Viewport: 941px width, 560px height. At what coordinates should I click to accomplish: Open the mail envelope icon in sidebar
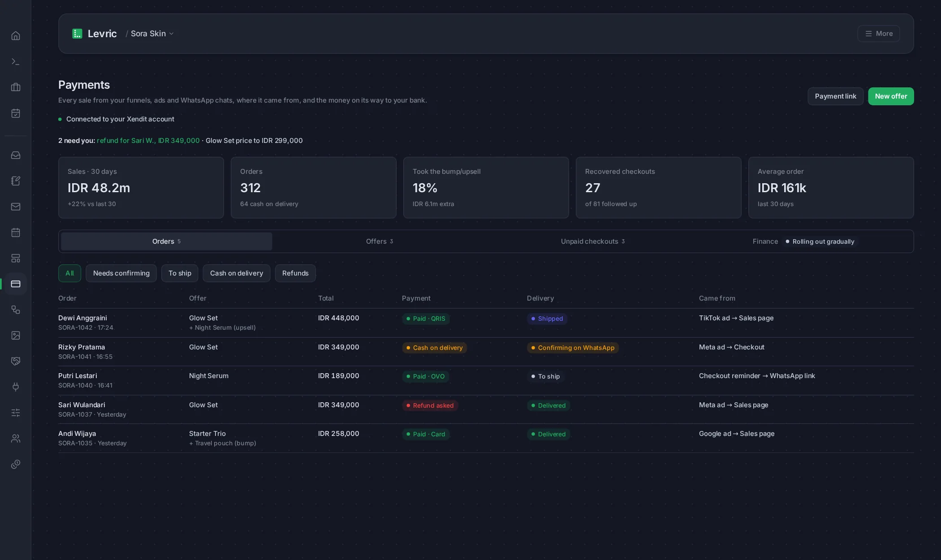[16, 207]
